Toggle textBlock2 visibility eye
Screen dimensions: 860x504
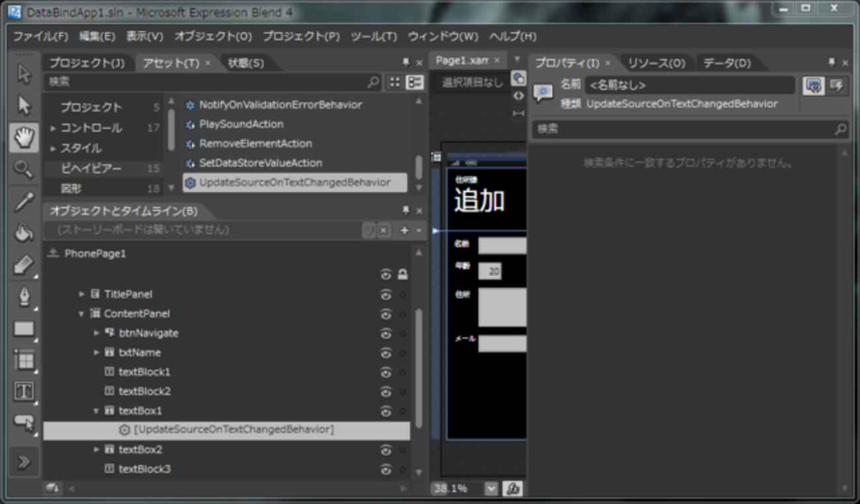pyautogui.click(x=386, y=392)
